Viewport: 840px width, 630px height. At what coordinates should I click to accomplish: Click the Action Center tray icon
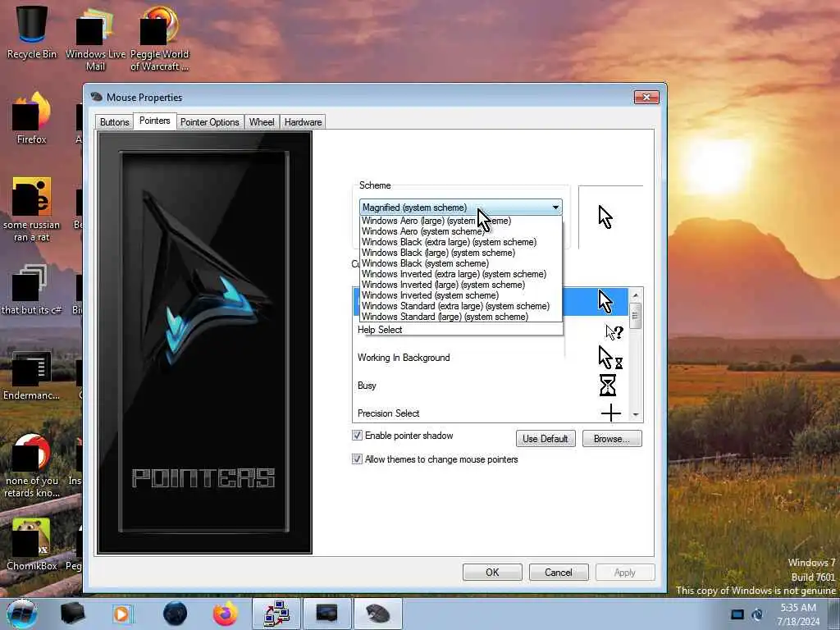pyautogui.click(x=737, y=614)
